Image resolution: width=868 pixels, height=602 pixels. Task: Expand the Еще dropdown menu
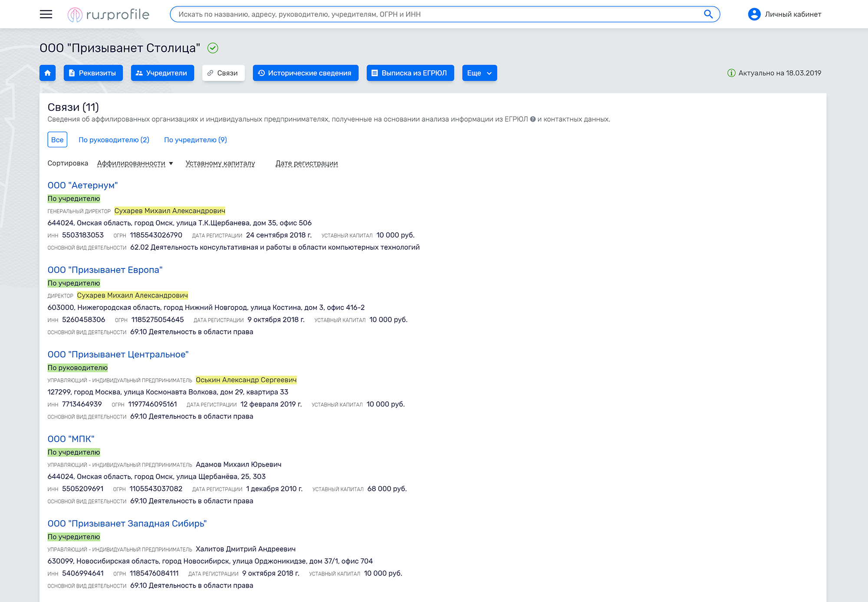click(x=480, y=73)
